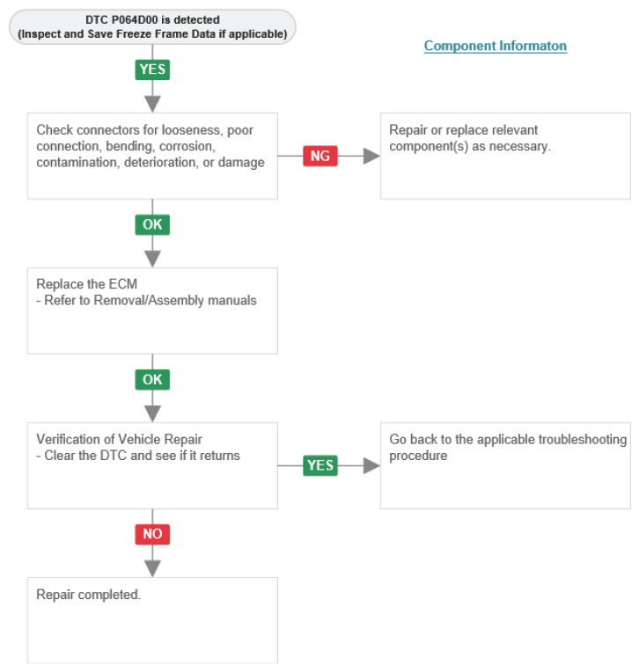This screenshot has width=639, height=672.
Task: Click the arrow pointing to Go back box
Action: pos(371,465)
